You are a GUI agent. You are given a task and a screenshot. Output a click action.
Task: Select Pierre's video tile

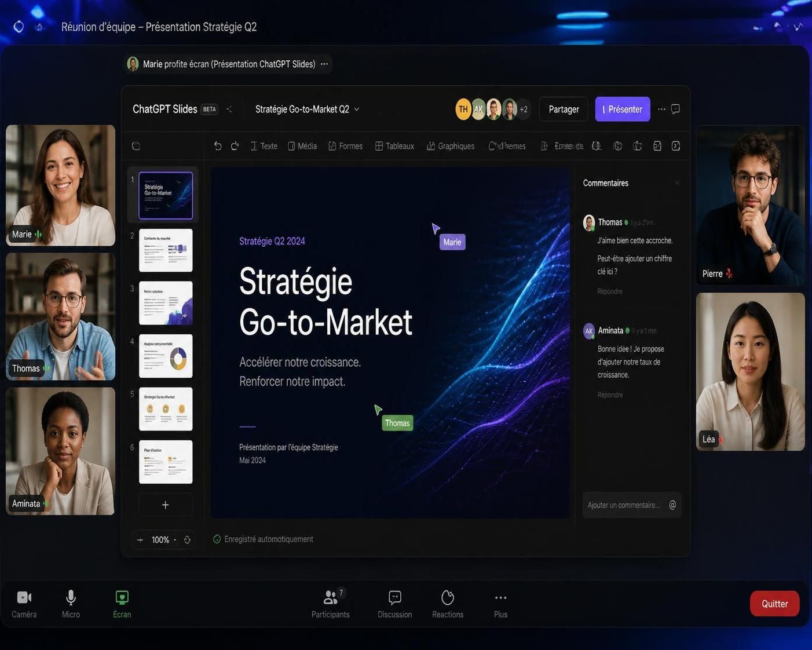pos(751,206)
